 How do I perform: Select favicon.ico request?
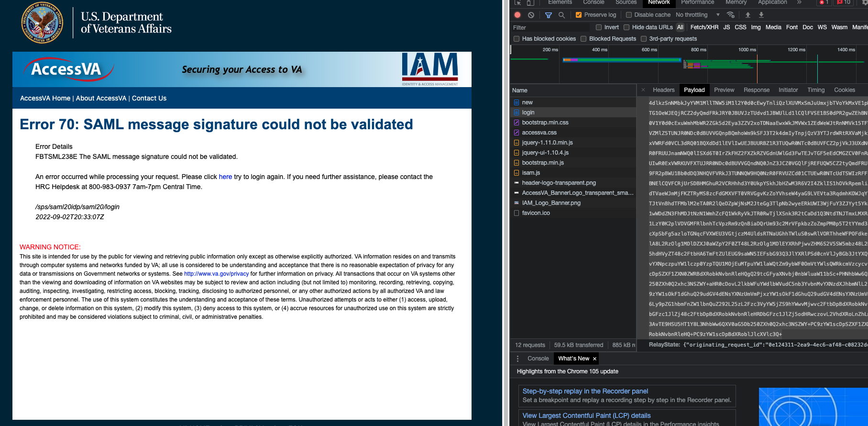coord(573,213)
